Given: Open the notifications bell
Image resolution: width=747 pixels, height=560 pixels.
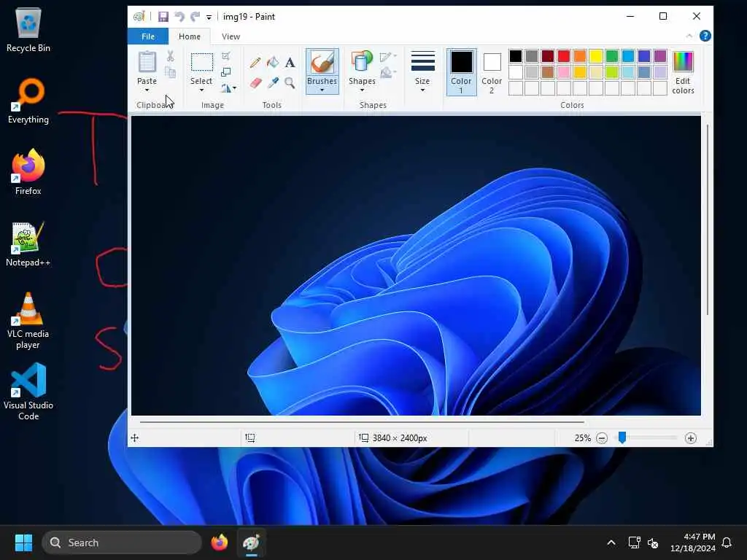Looking at the screenshot, I should (727, 542).
